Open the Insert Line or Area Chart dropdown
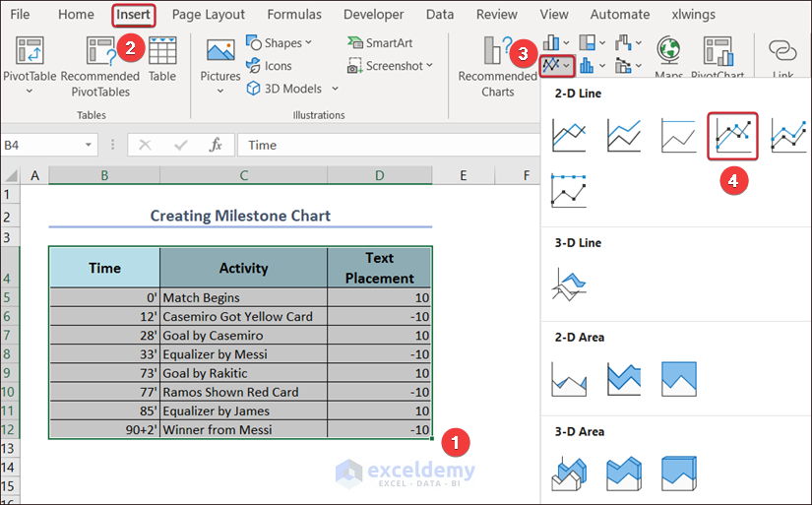812x505 pixels. [557, 66]
